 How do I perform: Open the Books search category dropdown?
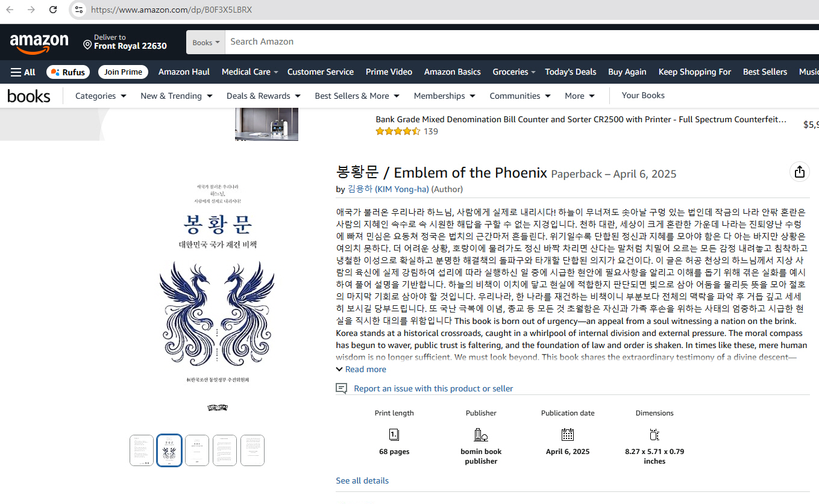click(206, 42)
